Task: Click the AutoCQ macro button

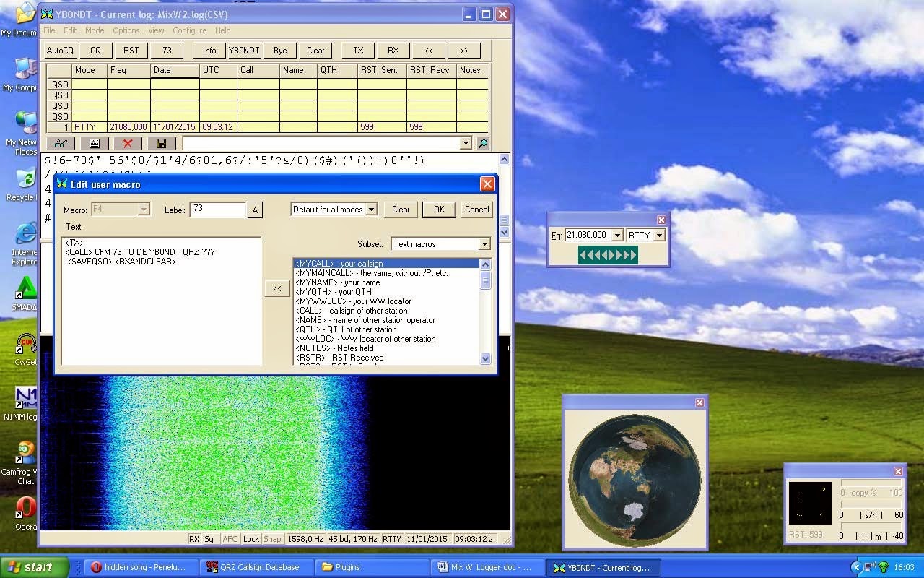Action: pos(60,51)
